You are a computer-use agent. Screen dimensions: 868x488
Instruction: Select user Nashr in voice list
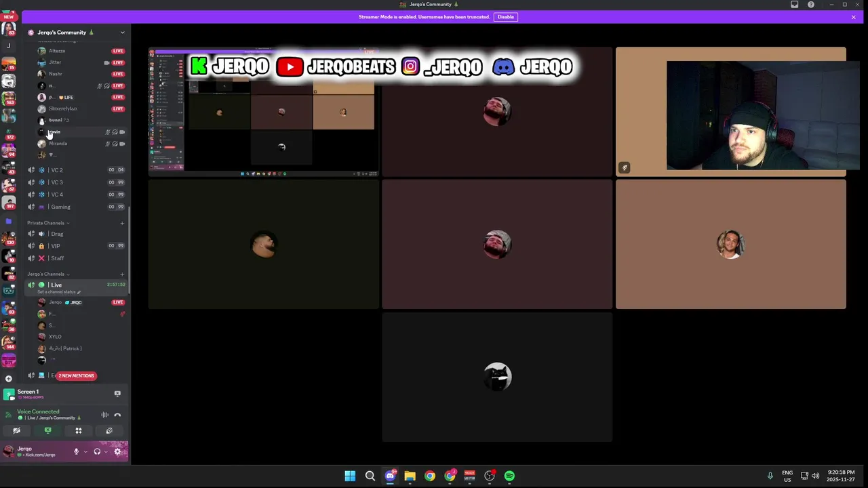tap(56, 74)
